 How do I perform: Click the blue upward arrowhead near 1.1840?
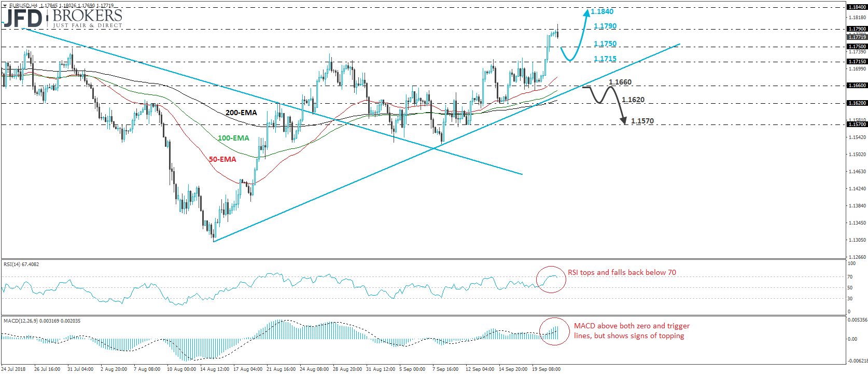click(586, 12)
